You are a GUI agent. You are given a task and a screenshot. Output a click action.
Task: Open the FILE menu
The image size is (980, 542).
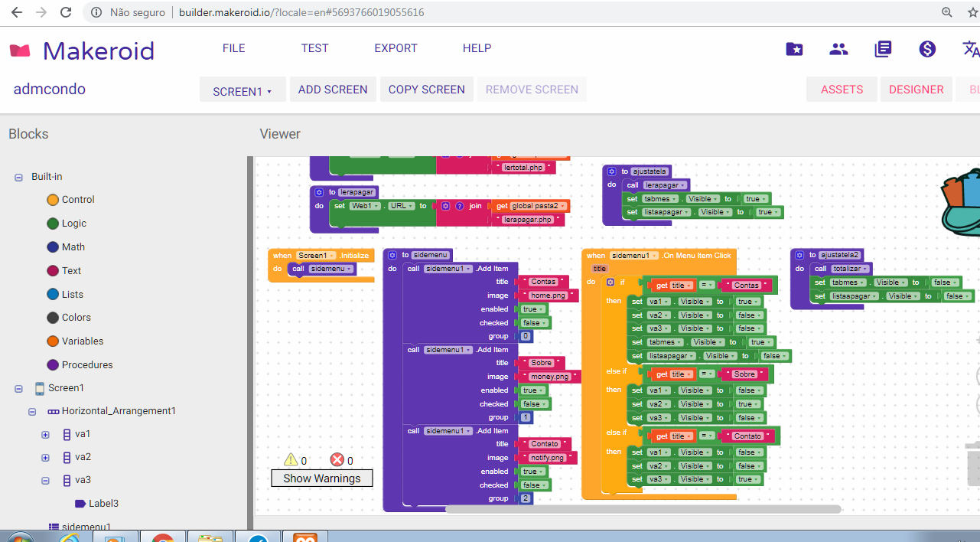(x=233, y=48)
